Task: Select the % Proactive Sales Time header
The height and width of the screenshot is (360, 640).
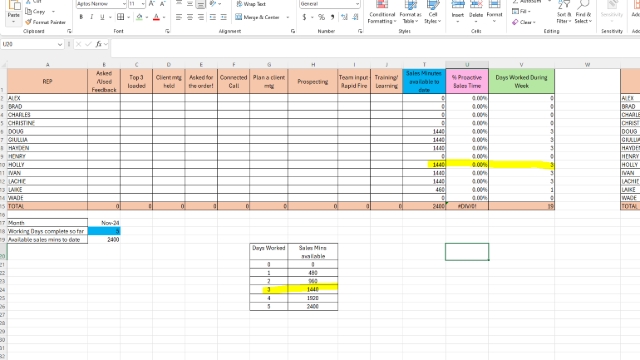Action: coord(467,81)
